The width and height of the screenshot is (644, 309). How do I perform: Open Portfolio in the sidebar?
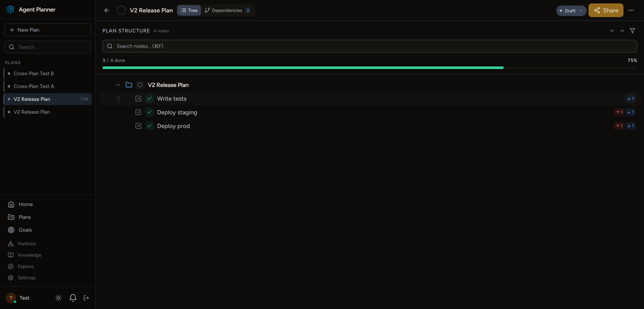click(47, 244)
